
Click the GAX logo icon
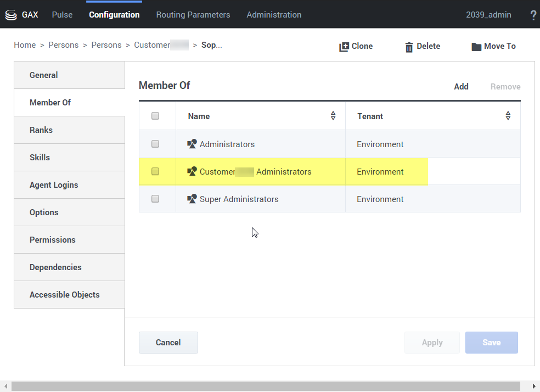click(x=10, y=15)
